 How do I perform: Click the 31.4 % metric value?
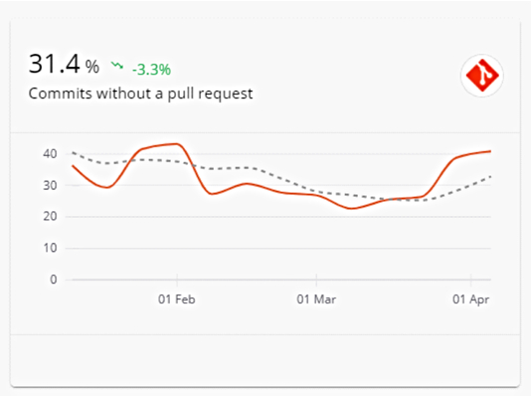(x=64, y=64)
